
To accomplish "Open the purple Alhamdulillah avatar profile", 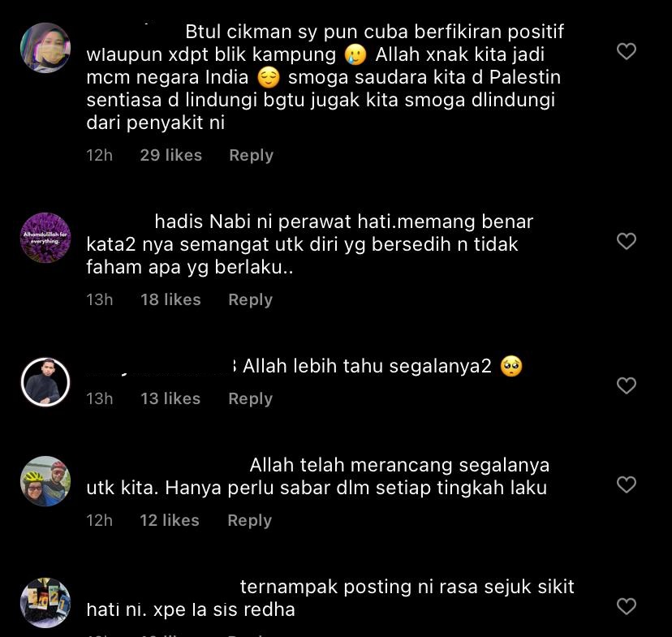I will 45,238.
